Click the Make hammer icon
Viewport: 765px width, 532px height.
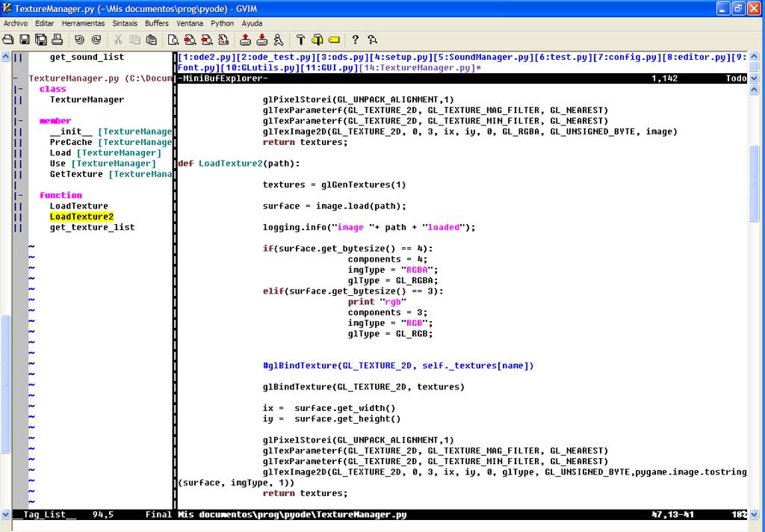tap(300, 40)
